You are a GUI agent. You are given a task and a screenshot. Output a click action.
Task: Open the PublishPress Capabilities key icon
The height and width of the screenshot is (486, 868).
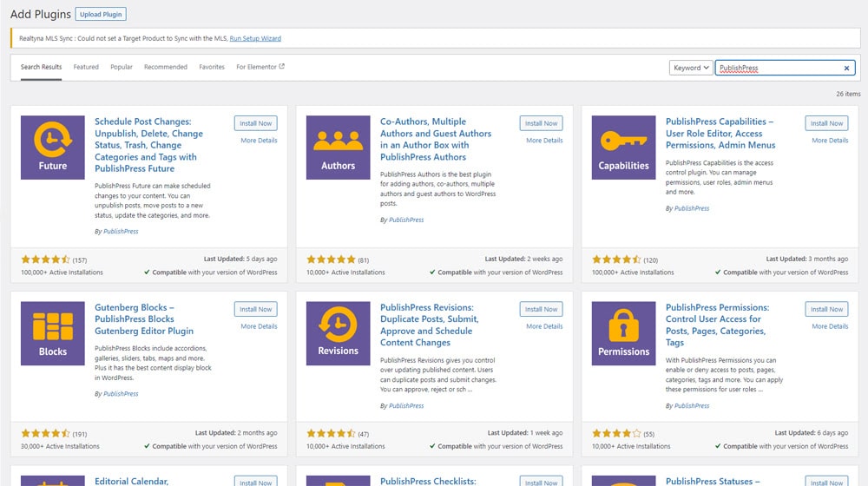[623, 148]
